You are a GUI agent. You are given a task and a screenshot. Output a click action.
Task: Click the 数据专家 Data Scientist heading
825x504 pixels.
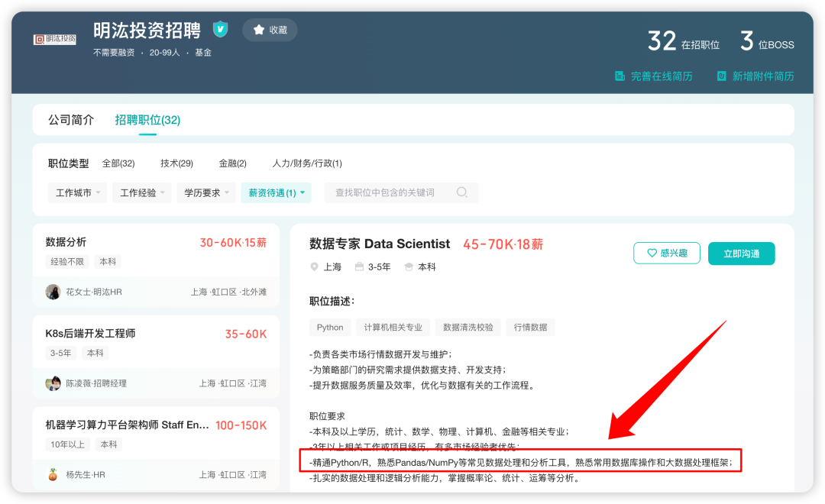380,244
